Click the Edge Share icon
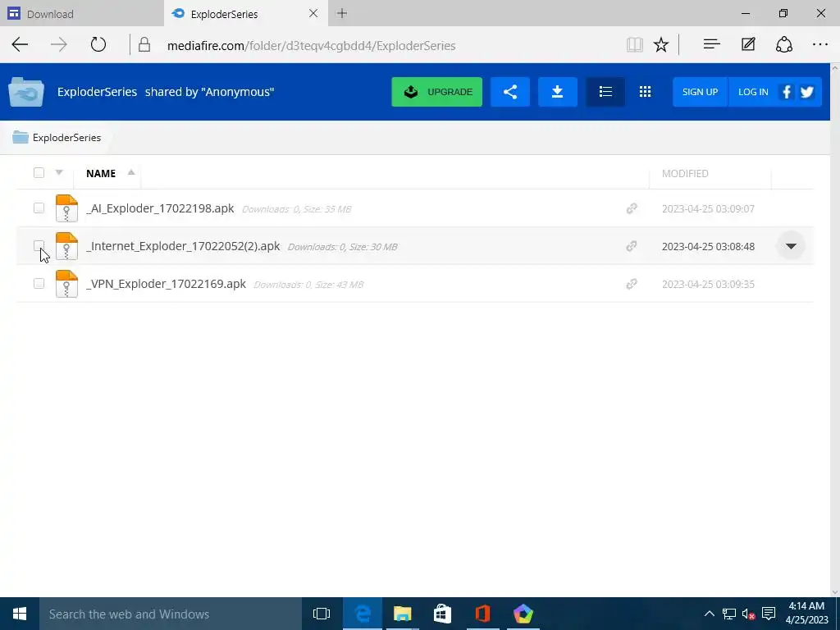 pyautogui.click(x=784, y=44)
